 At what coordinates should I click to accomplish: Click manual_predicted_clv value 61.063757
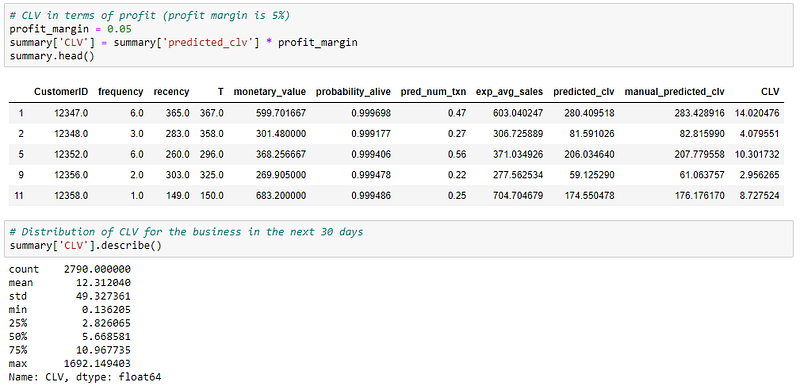tap(702, 175)
